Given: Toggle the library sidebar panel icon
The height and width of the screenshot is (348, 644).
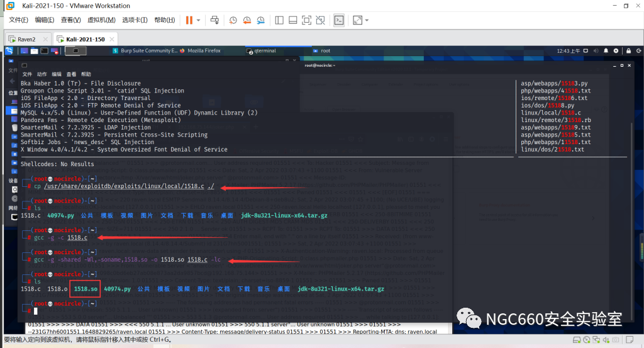Looking at the screenshot, I should (x=279, y=20).
